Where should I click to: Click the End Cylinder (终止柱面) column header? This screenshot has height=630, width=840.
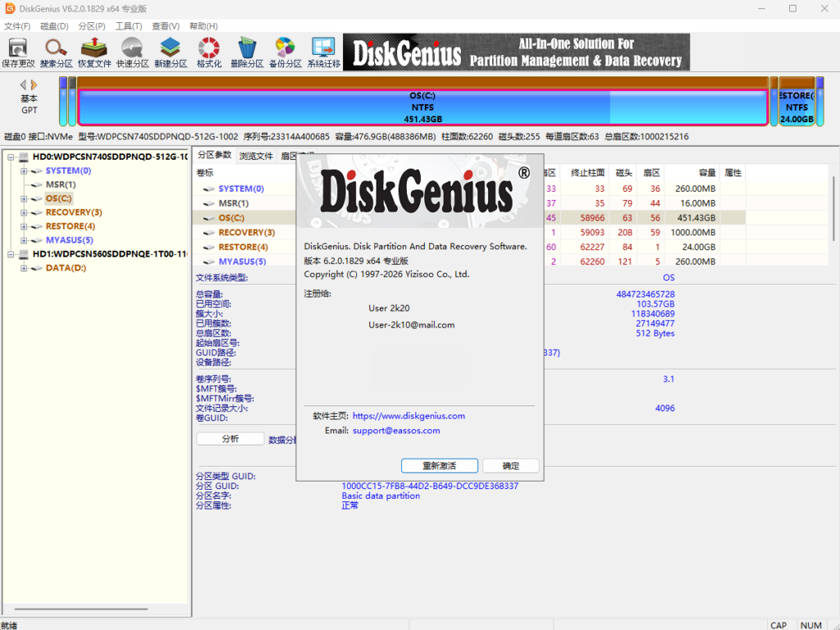[584, 172]
